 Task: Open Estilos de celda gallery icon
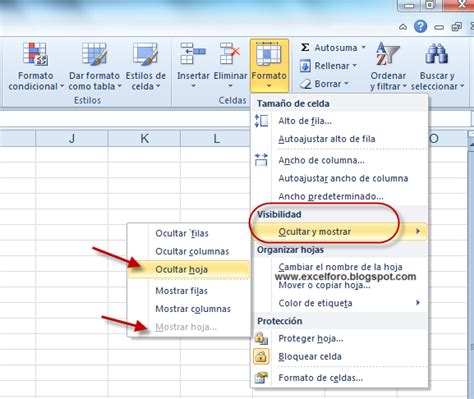[x=145, y=54]
